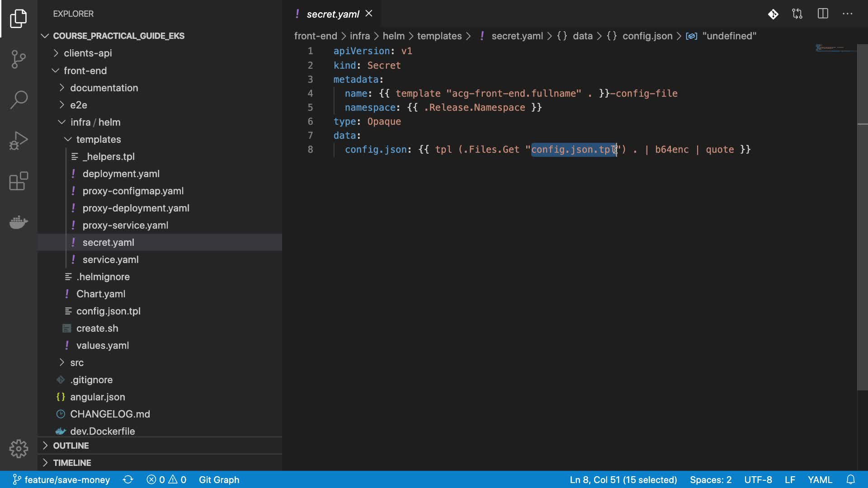Click feature/save-money branch indicator

coord(61,479)
